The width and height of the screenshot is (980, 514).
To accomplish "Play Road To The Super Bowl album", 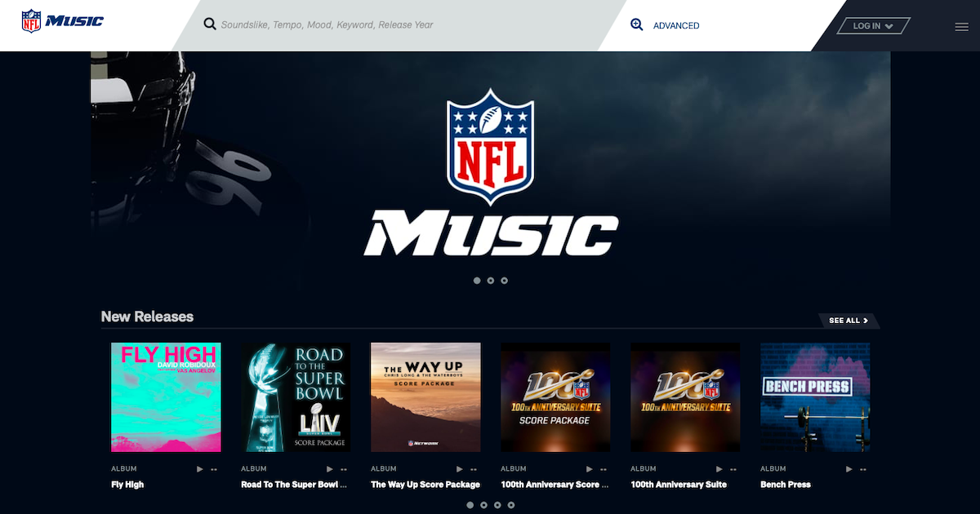I will click(x=330, y=469).
